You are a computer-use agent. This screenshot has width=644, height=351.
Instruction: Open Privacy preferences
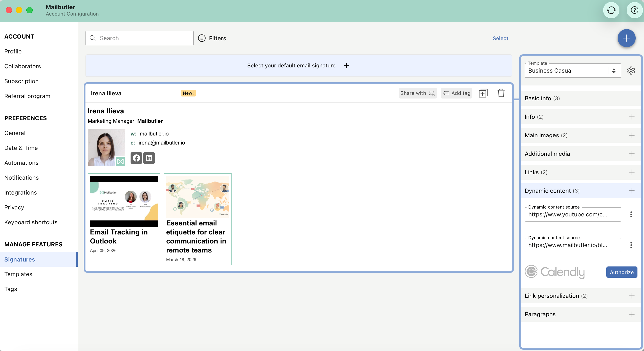(14, 207)
